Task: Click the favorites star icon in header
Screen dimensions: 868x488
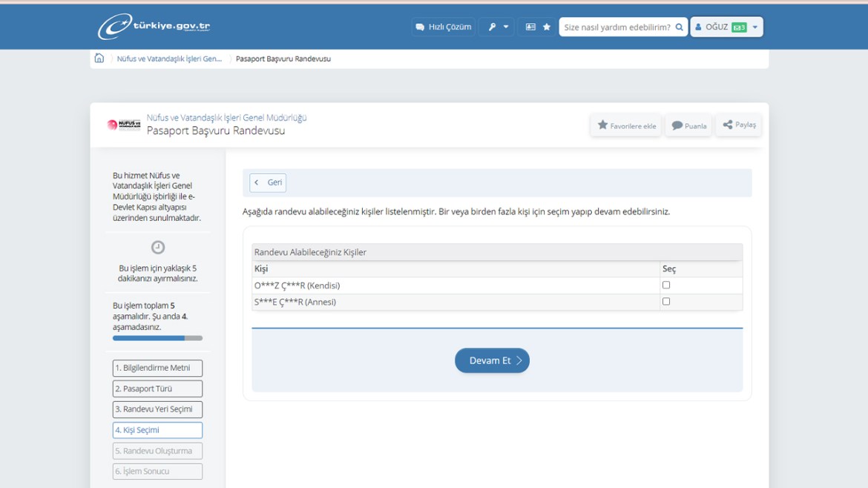Action: coord(547,27)
